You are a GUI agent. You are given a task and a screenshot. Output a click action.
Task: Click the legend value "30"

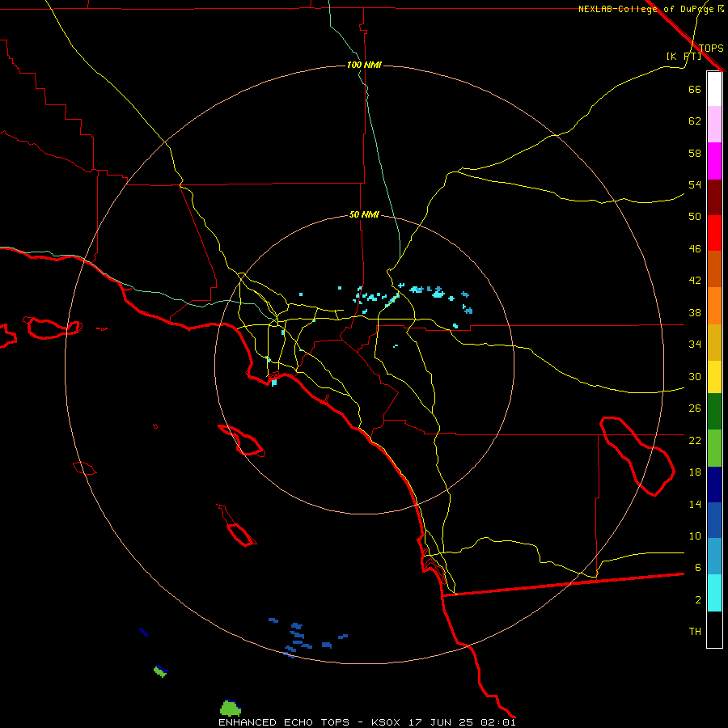pyautogui.click(x=695, y=376)
